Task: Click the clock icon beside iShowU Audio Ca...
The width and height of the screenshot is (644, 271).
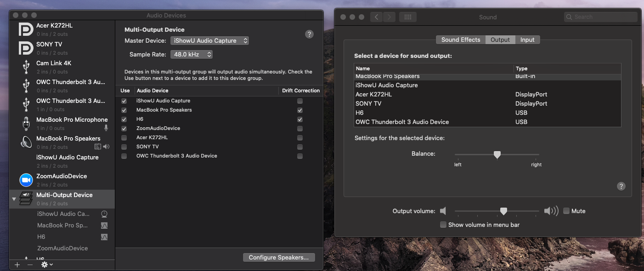Action: click(104, 214)
